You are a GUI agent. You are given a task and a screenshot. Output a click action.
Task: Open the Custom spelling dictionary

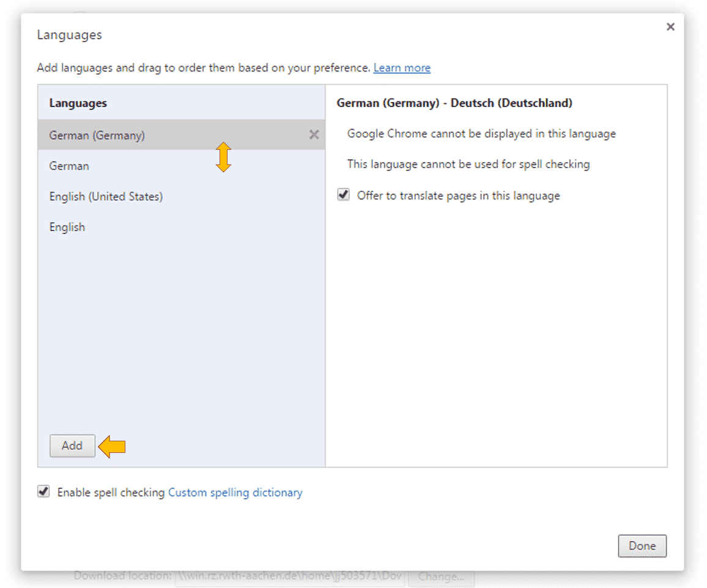coord(235,492)
